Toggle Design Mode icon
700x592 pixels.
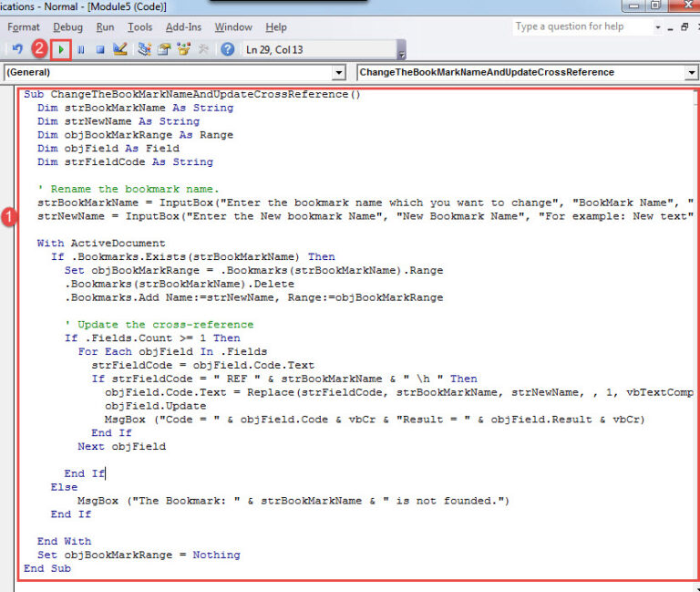(120, 49)
